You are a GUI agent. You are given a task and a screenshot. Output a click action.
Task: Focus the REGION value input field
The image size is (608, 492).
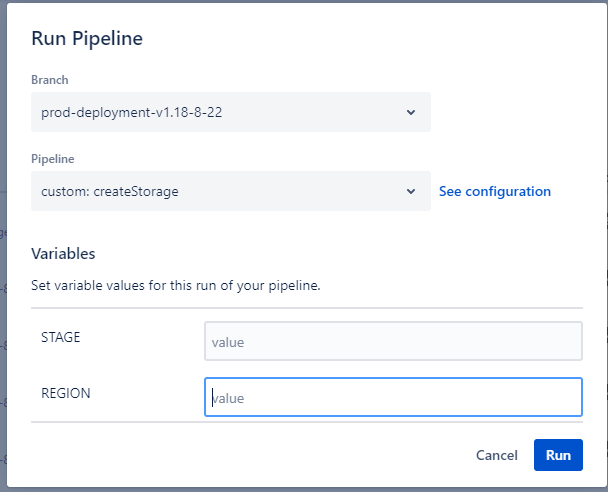(393, 396)
